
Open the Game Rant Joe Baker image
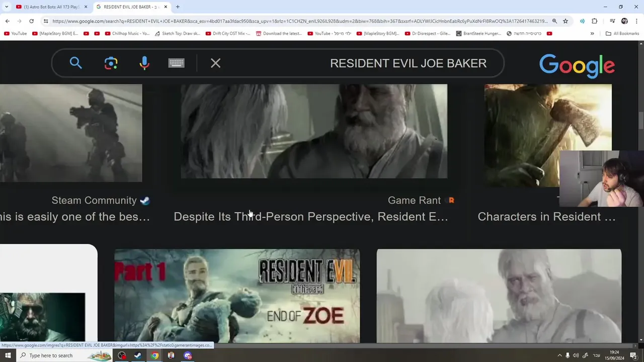[314, 131]
